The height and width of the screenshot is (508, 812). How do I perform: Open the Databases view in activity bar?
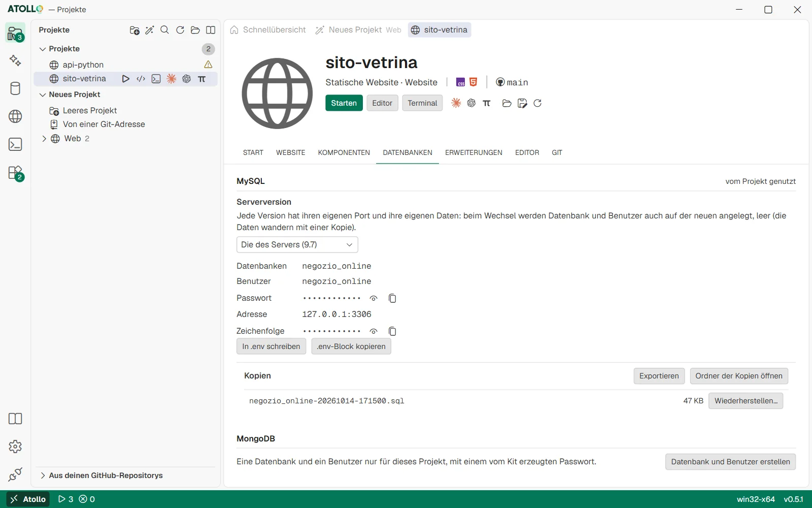pos(15,88)
